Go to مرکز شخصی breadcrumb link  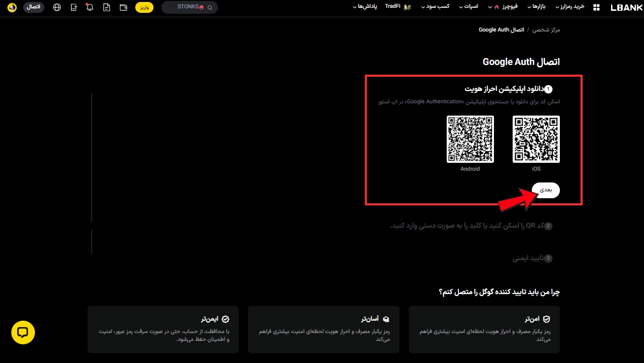click(x=547, y=30)
